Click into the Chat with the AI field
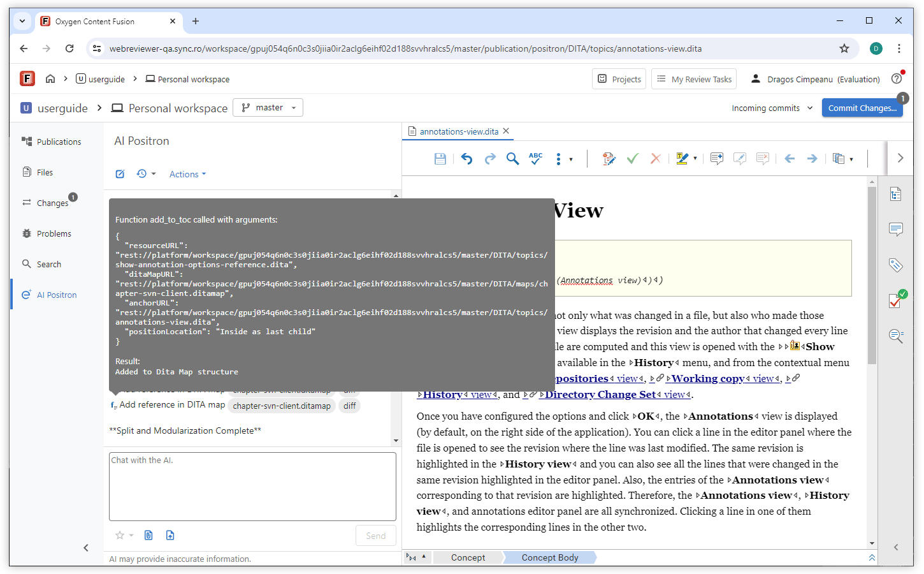924x574 pixels. pyautogui.click(x=252, y=487)
